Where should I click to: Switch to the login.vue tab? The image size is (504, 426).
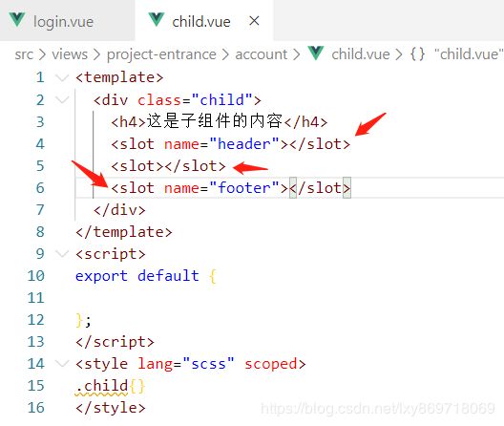click(67, 21)
